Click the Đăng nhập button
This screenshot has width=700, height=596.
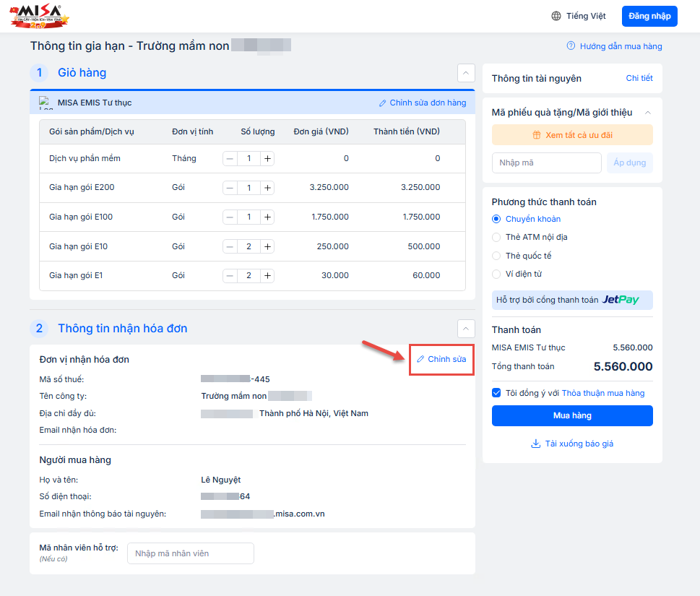(649, 16)
